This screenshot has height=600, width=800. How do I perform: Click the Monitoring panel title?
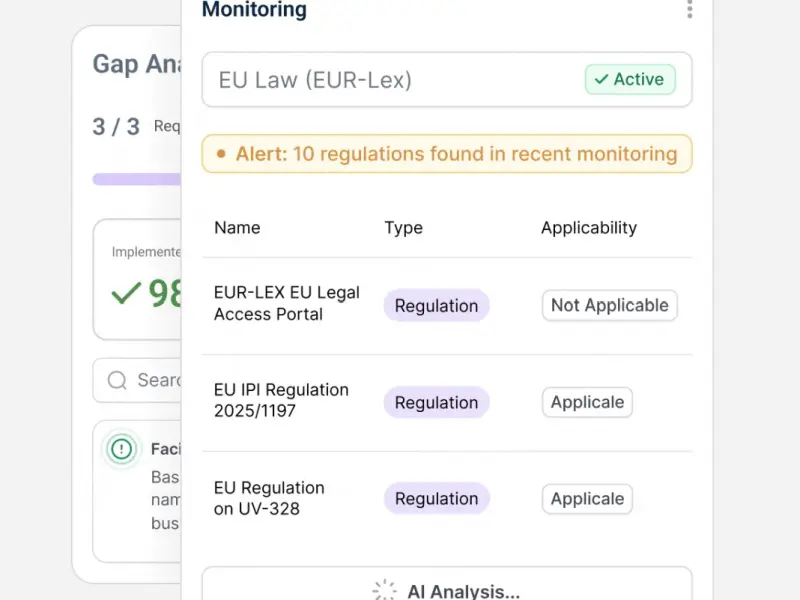[x=254, y=9]
